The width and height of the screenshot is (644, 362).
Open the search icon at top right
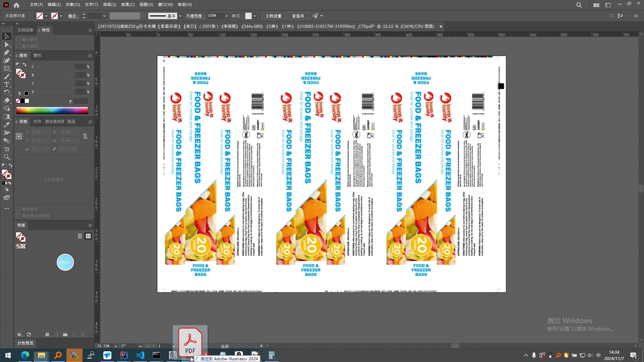pyautogui.click(x=579, y=5)
